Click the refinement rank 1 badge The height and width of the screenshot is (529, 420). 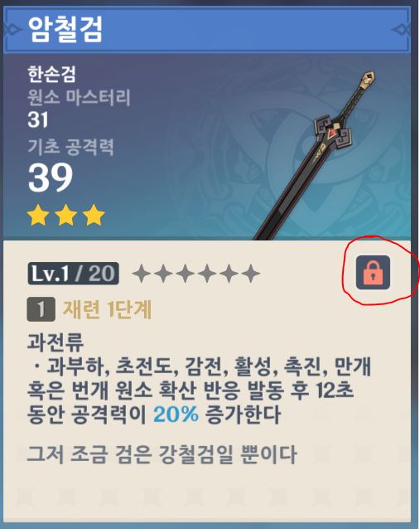[x=41, y=309]
